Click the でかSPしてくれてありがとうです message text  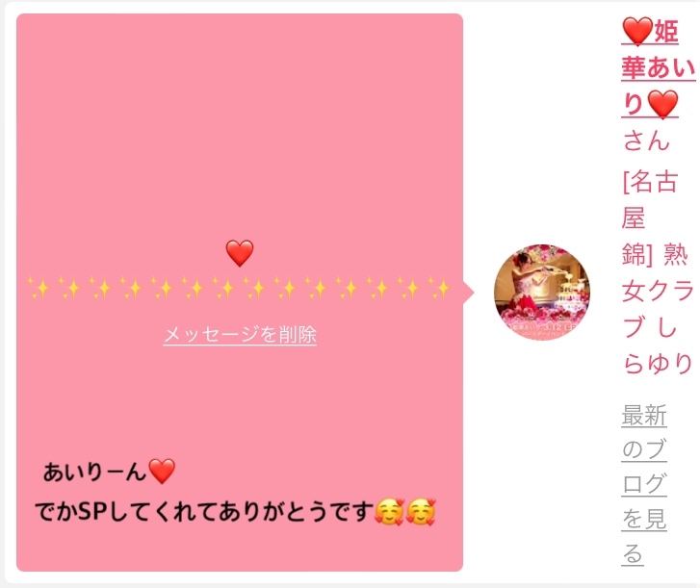click(204, 512)
